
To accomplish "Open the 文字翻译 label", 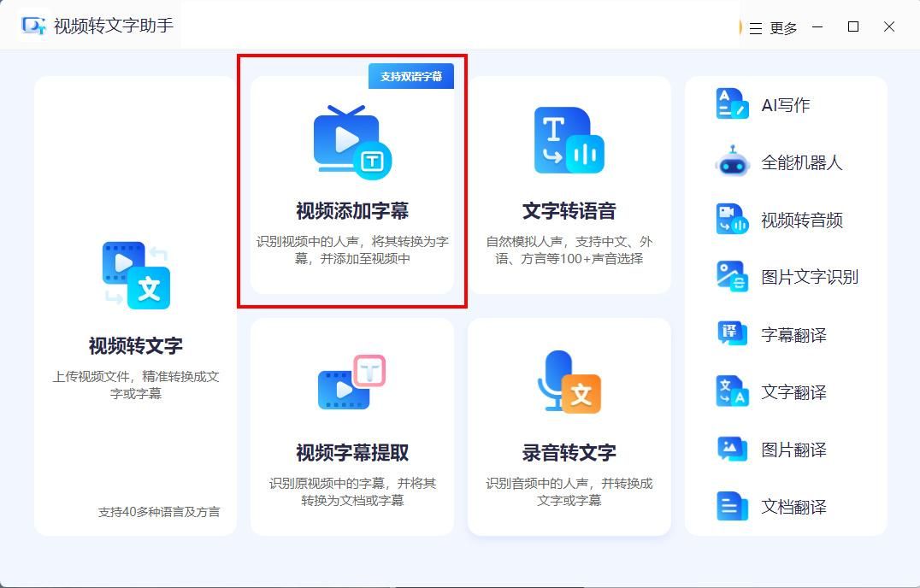I will [793, 391].
